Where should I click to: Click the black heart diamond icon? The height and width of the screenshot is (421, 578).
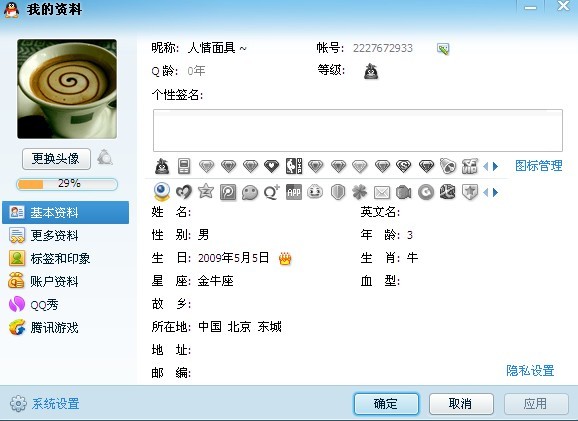coord(271,167)
